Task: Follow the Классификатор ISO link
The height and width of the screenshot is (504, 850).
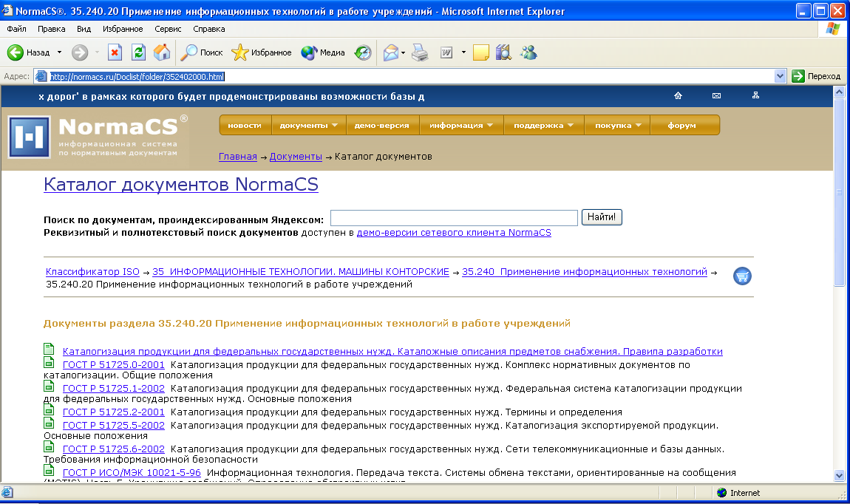Action: coord(92,272)
